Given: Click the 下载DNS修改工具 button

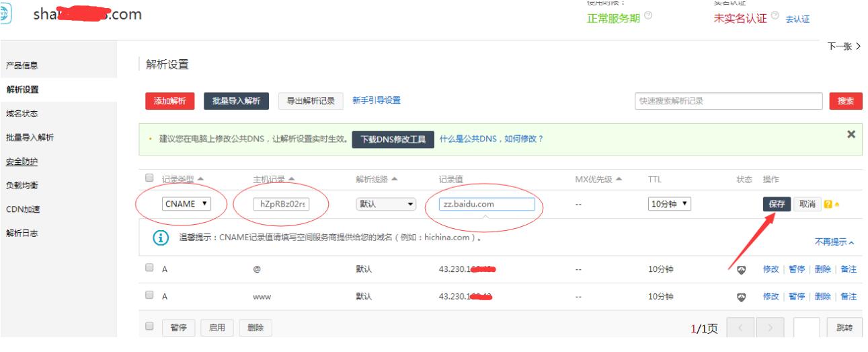Looking at the screenshot, I should click(x=393, y=140).
